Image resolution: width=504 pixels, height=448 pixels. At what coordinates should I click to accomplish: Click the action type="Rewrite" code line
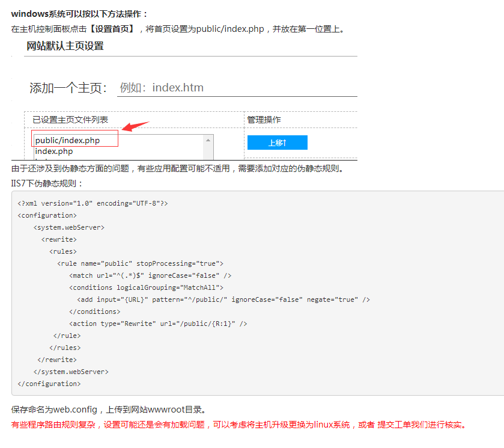pyautogui.click(x=158, y=324)
